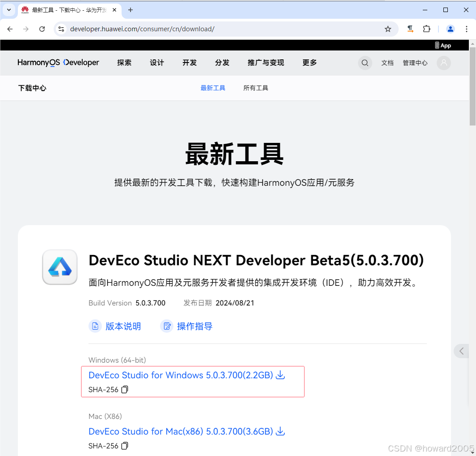Click the 版本说明 document icon
Image resolution: width=476 pixels, height=456 pixels.
click(95, 326)
